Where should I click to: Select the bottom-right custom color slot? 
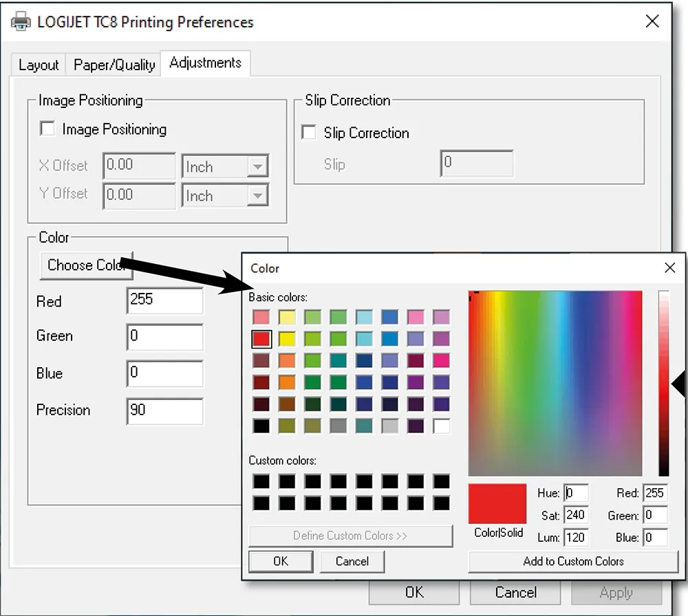click(442, 503)
